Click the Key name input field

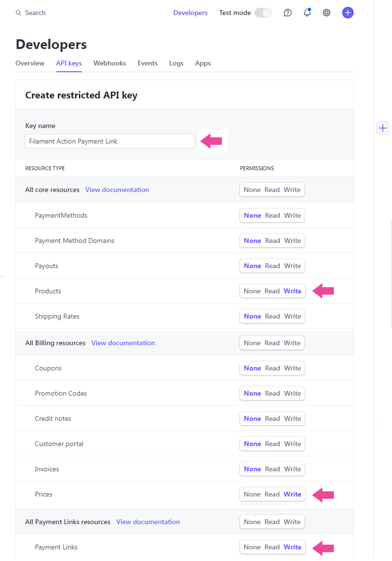coord(110,141)
